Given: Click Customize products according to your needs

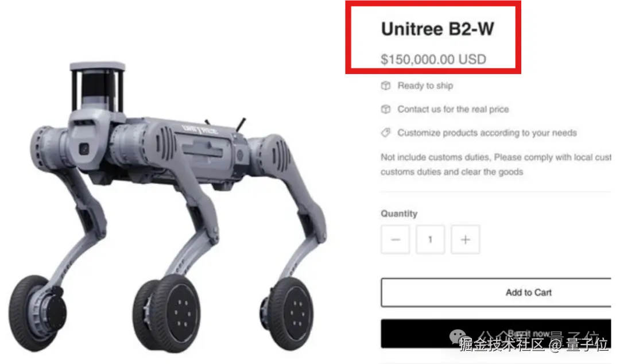Looking at the screenshot, I should [487, 133].
